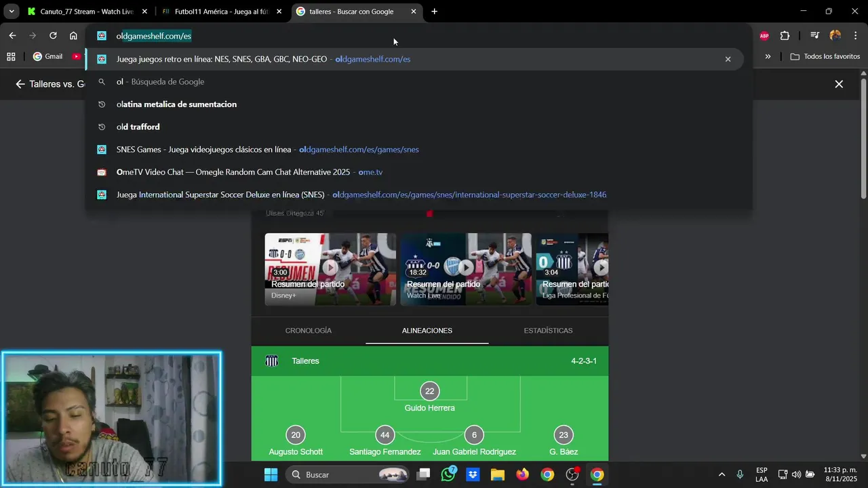
Task: Select player Juan Gabriel Rodriguez number 6
Action: coord(474,442)
